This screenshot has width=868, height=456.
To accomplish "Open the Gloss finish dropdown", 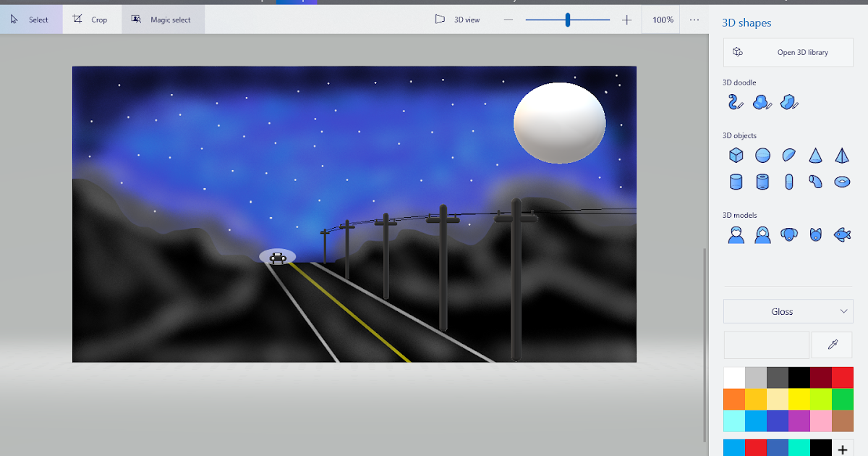I will tap(788, 311).
